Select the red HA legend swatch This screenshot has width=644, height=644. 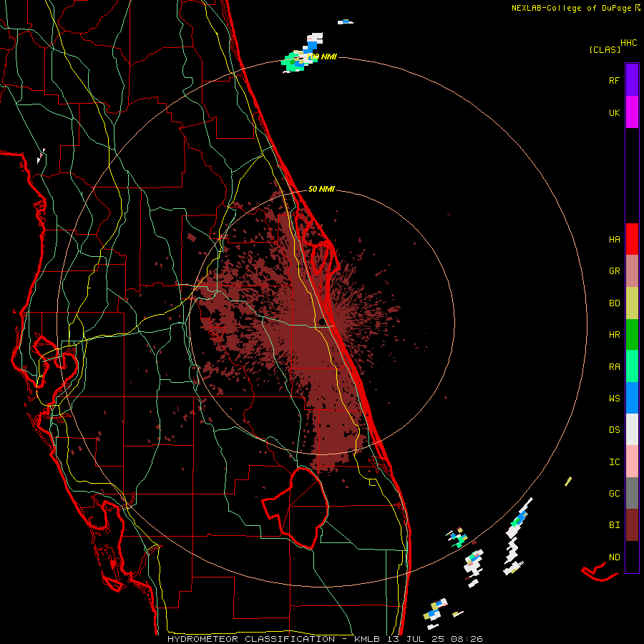click(x=632, y=239)
